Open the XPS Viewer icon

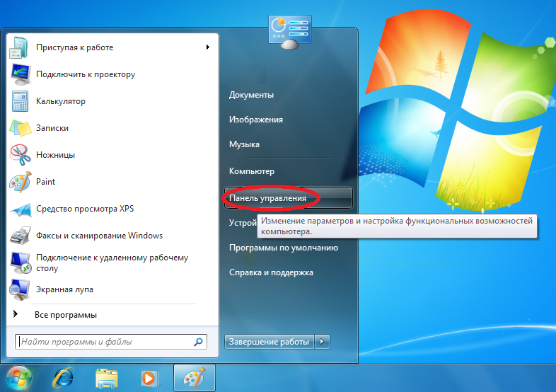click(20, 209)
